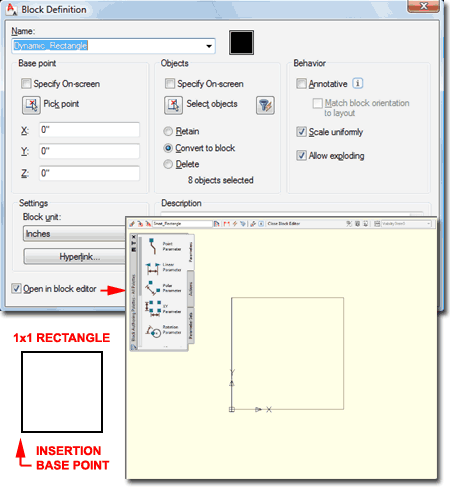
Task: Select the Point Parameter tool
Action: click(164, 247)
